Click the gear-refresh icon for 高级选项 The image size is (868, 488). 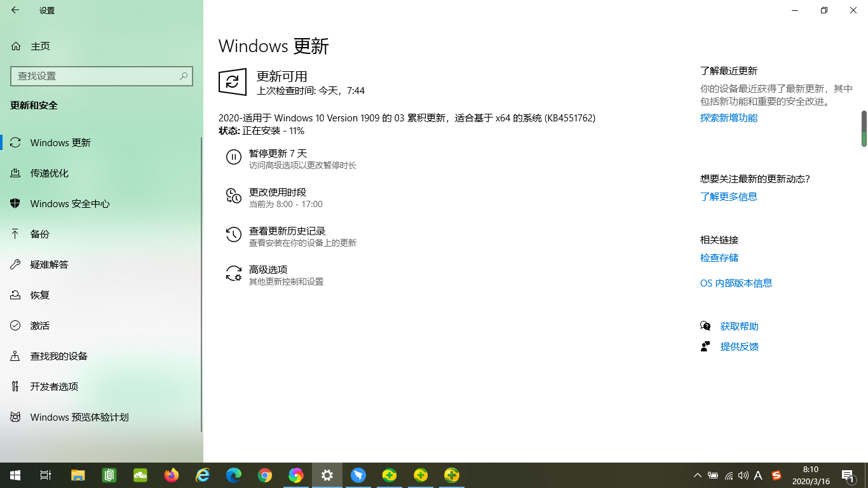coord(234,273)
